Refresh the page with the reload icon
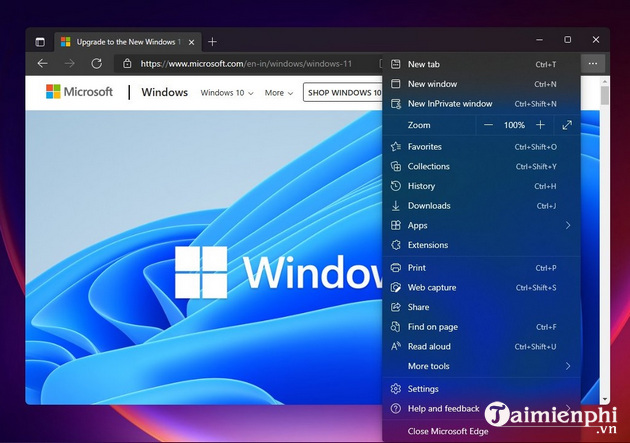This screenshot has height=443, width=630. coord(96,63)
